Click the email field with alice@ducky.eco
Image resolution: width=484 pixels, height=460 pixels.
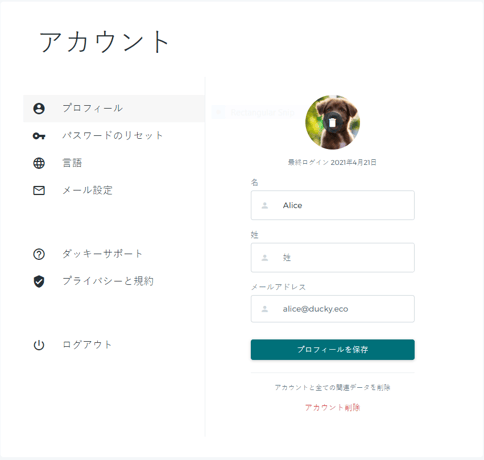(333, 309)
